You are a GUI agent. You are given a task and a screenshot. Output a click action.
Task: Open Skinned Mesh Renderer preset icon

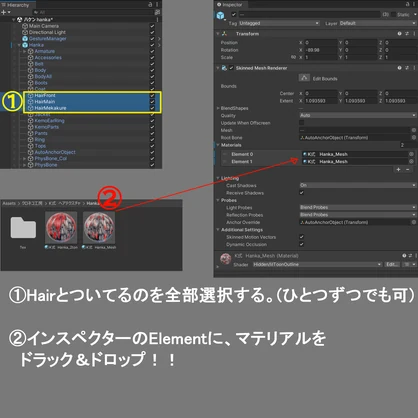point(407,68)
